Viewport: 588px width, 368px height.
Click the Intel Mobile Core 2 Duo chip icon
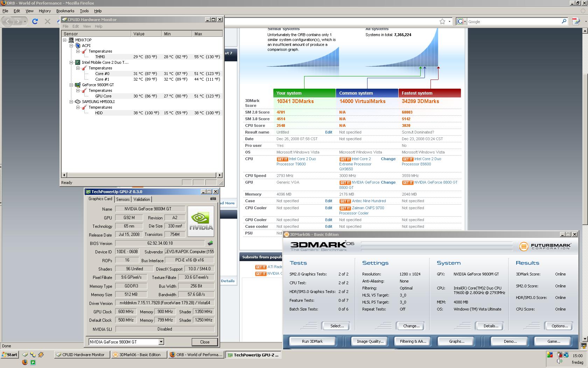point(78,62)
